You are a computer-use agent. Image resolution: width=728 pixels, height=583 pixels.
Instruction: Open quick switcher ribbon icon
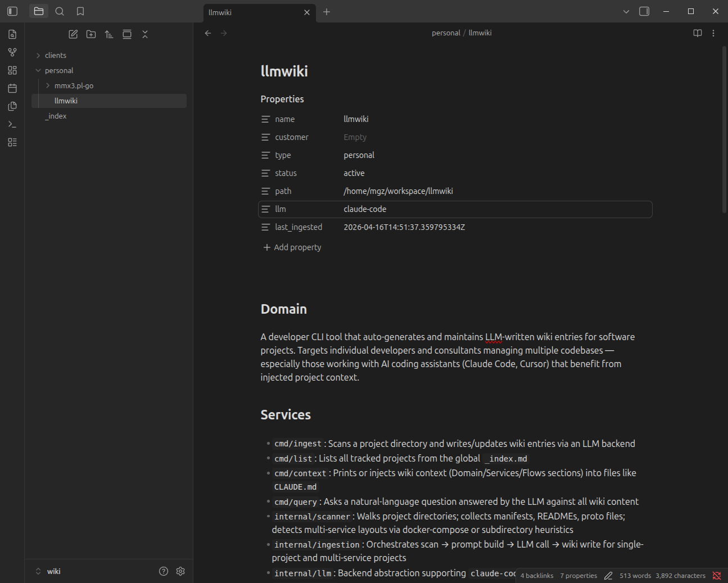point(12,34)
